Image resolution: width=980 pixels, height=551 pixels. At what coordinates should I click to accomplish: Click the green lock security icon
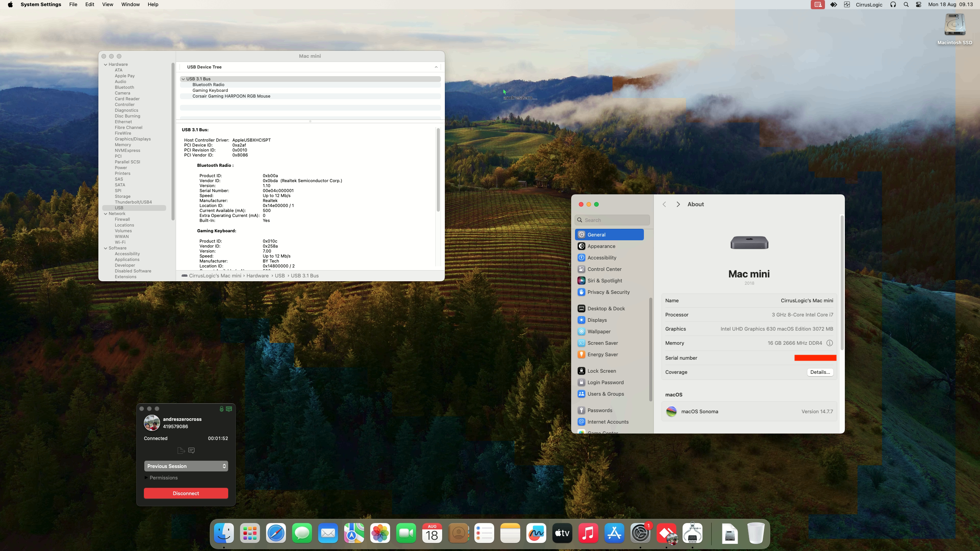pos(221,409)
